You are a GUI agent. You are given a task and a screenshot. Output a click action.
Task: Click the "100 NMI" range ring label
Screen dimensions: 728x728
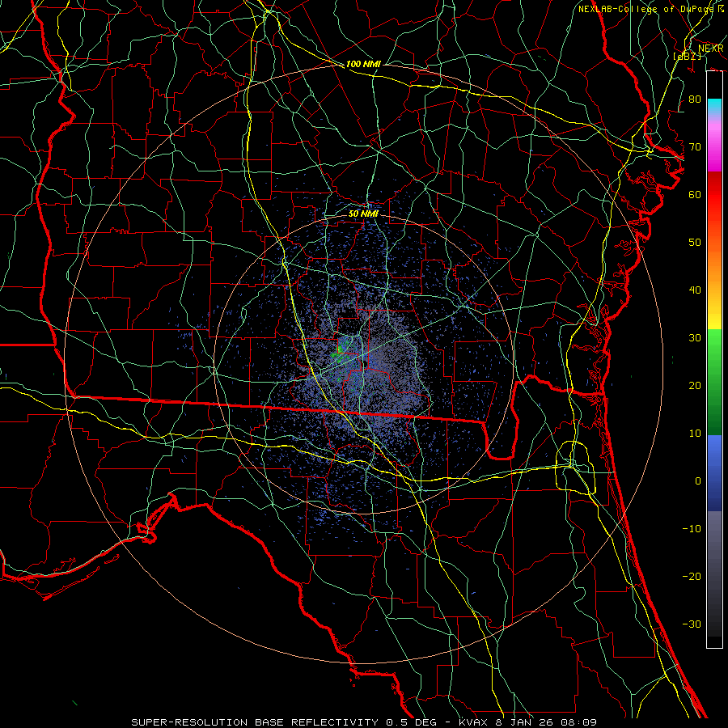coord(363,64)
